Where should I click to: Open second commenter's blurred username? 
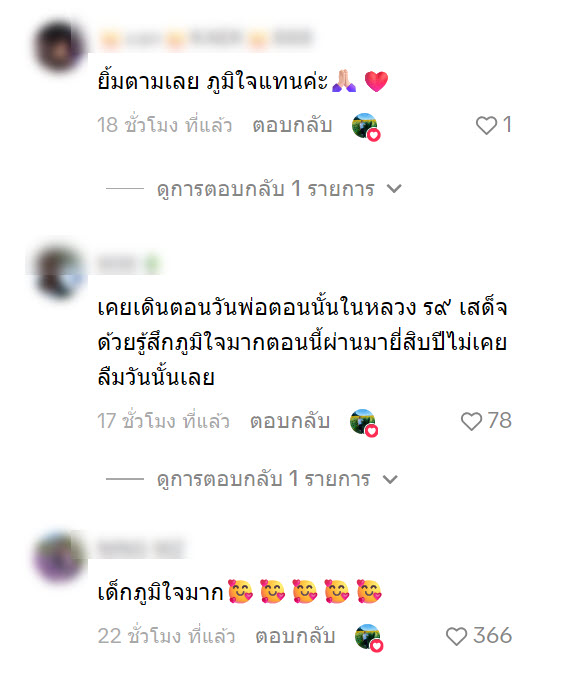[129, 263]
